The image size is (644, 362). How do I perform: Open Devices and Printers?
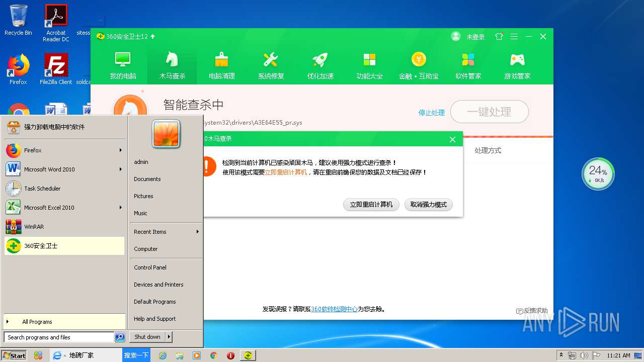(x=166, y=285)
